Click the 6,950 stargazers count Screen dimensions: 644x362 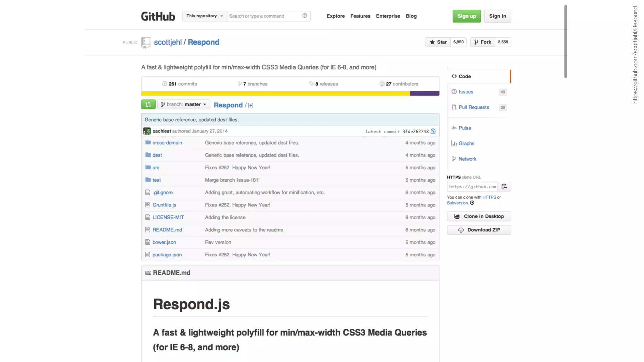458,42
